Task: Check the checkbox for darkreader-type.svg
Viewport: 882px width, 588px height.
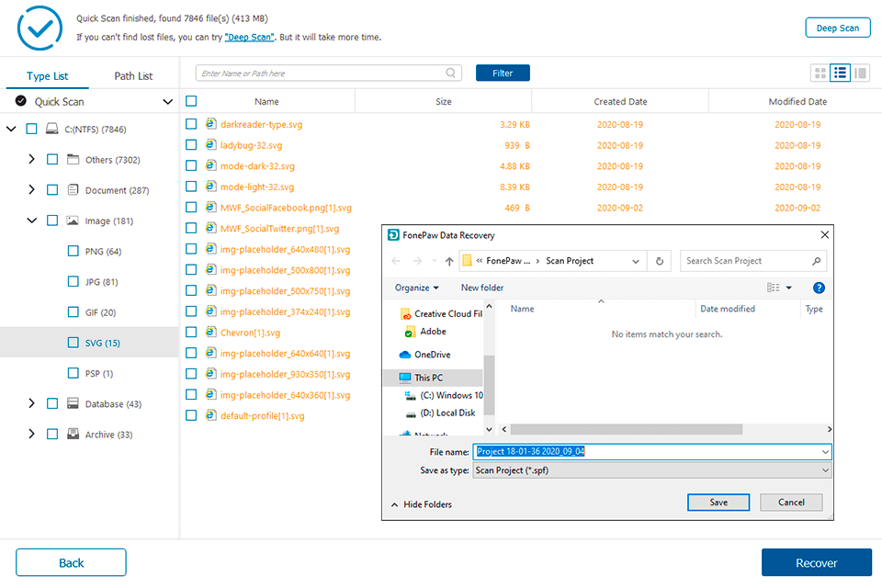Action: click(191, 124)
